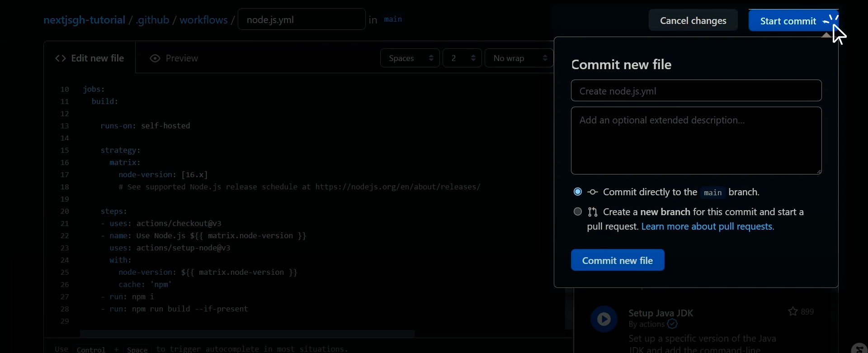
Task: Click the 'strategy:' line in editor
Action: pyautogui.click(x=120, y=150)
